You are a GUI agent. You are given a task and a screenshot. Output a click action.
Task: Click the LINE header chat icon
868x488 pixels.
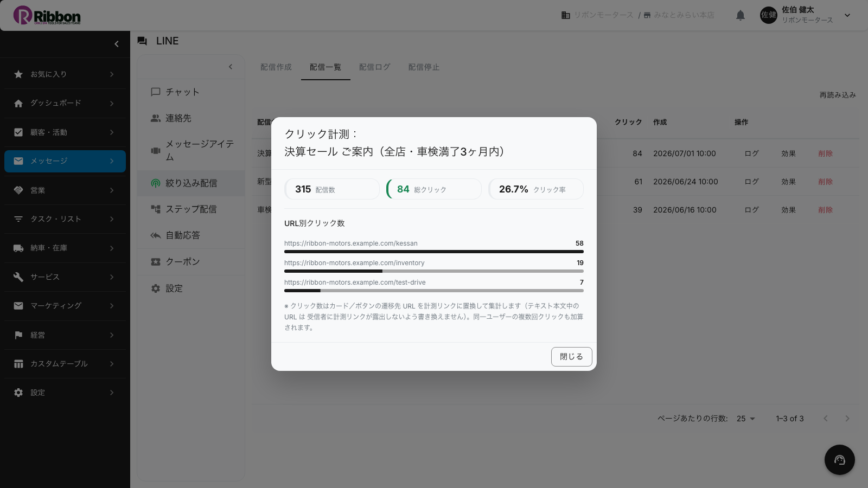point(142,41)
